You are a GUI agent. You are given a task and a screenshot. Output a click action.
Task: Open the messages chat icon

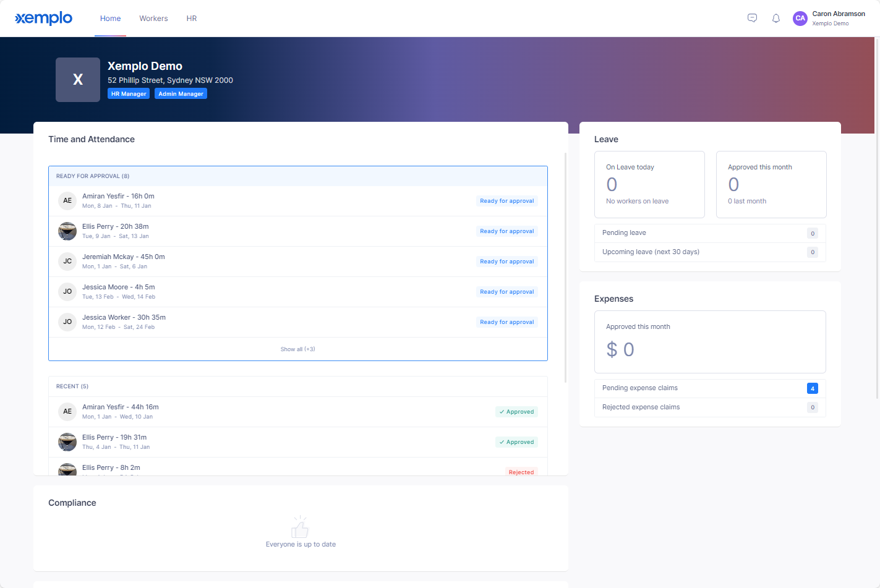pos(752,19)
